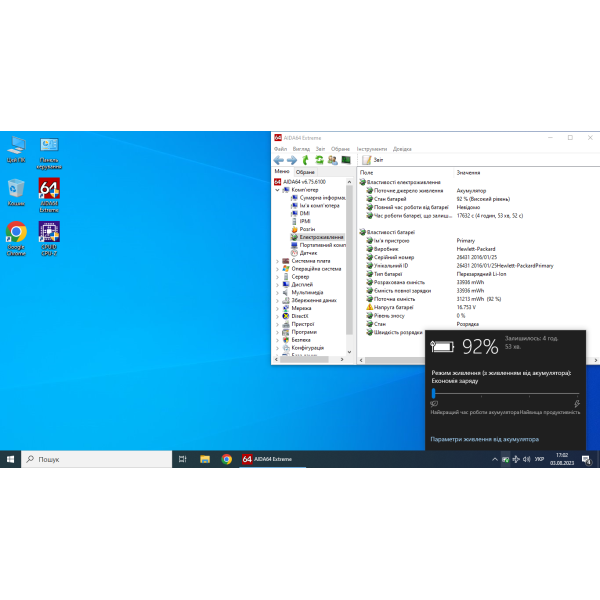Expand the Операційна система node
The width and height of the screenshot is (600, 600).
277,269
